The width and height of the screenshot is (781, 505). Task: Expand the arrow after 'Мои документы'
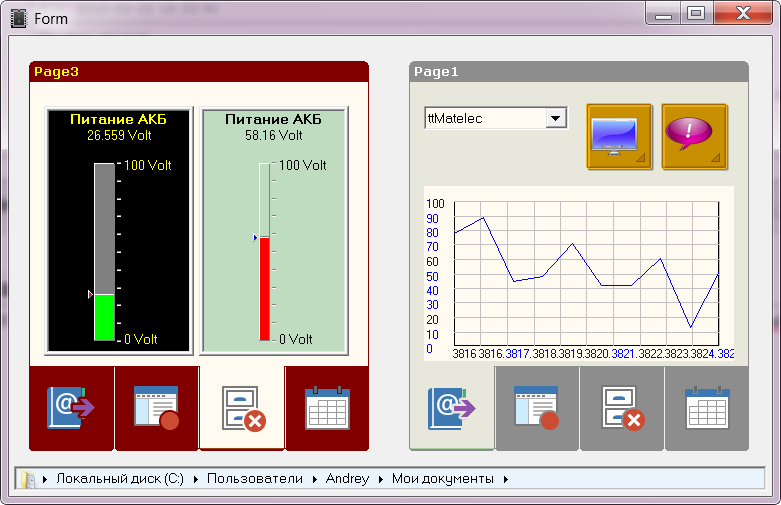(506, 479)
